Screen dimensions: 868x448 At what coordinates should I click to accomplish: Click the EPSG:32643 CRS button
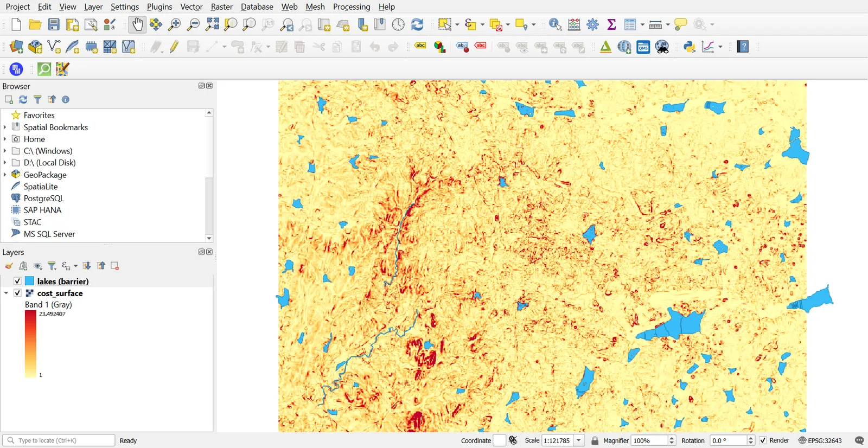point(820,440)
